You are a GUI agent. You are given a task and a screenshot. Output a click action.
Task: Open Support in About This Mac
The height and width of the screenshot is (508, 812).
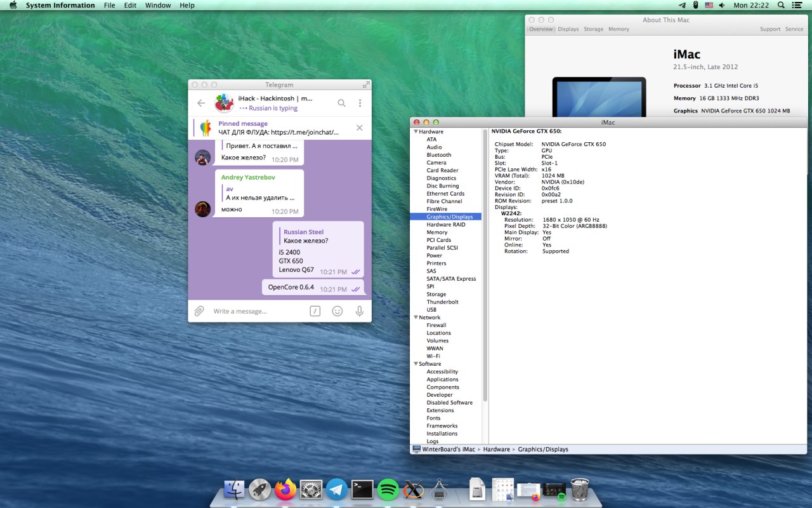point(770,29)
